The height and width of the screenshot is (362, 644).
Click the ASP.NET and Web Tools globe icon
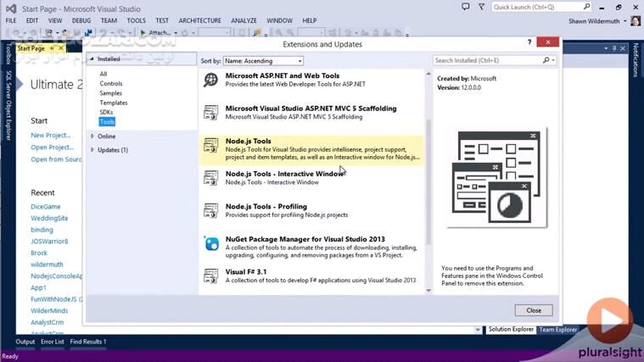(x=211, y=80)
